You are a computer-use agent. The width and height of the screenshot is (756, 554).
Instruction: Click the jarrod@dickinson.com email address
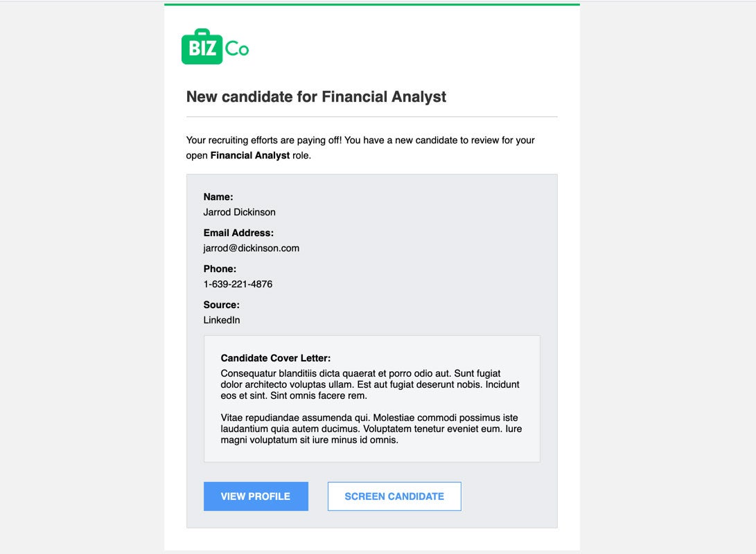point(252,248)
